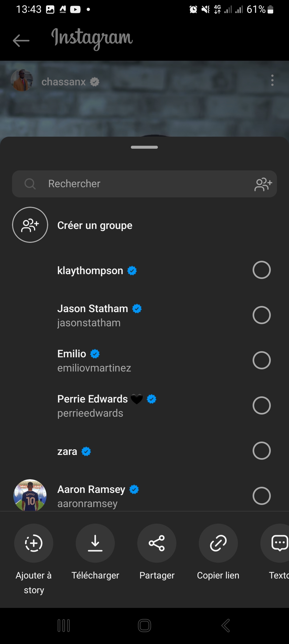Screen dimensions: 289x644
Task: Tap the share sheet drag handle
Action: coord(144,147)
